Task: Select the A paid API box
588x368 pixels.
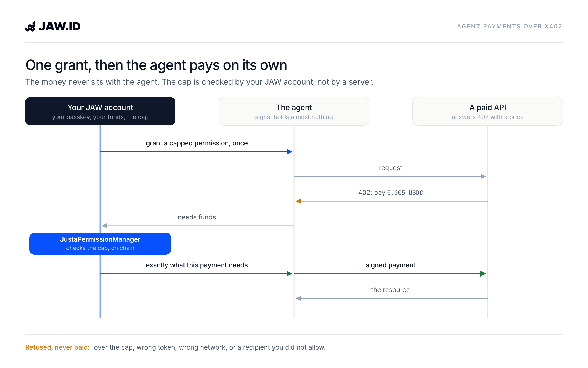Action: (488, 111)
